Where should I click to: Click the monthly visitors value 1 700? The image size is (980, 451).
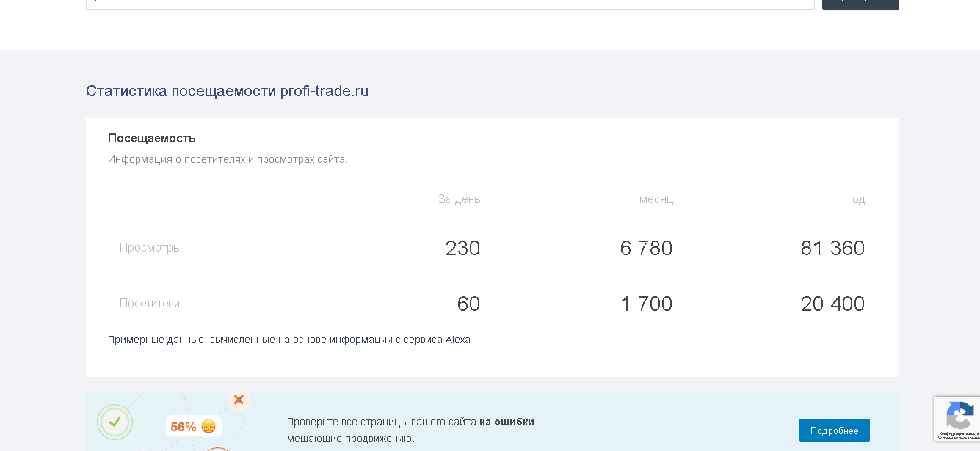tap(646, 304)
